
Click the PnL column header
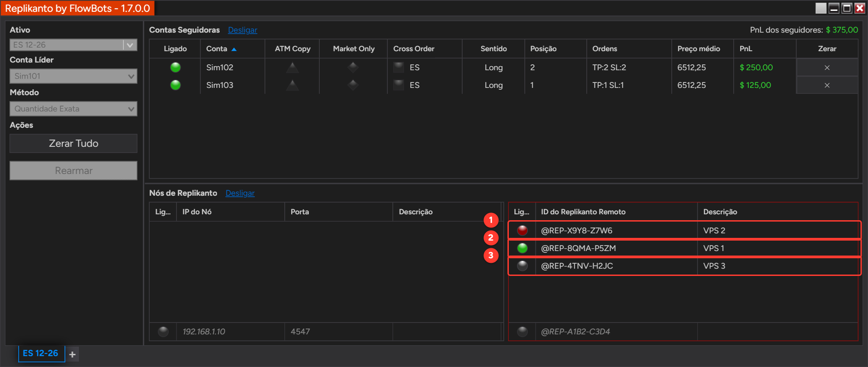pyautogui.click(x=765, y=48)
